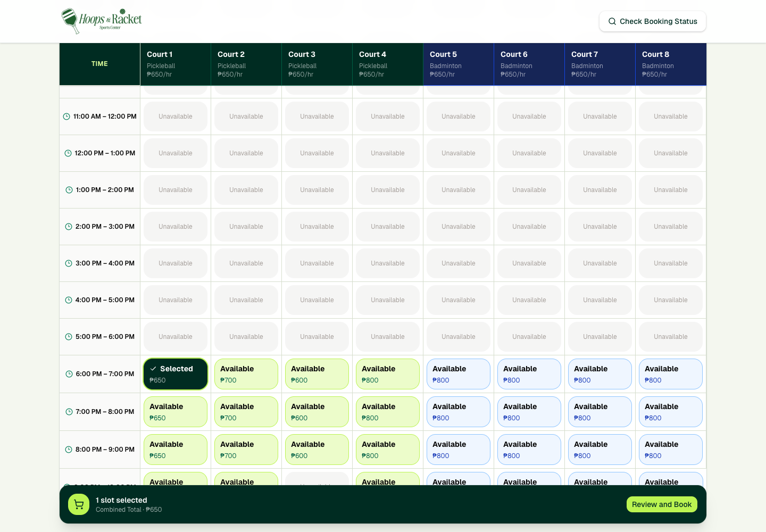Image resolution: width=766 pixels, height=532 pixels.
Task: Click the Court 8 Badminton column header
Action: [x=671, y=64]
